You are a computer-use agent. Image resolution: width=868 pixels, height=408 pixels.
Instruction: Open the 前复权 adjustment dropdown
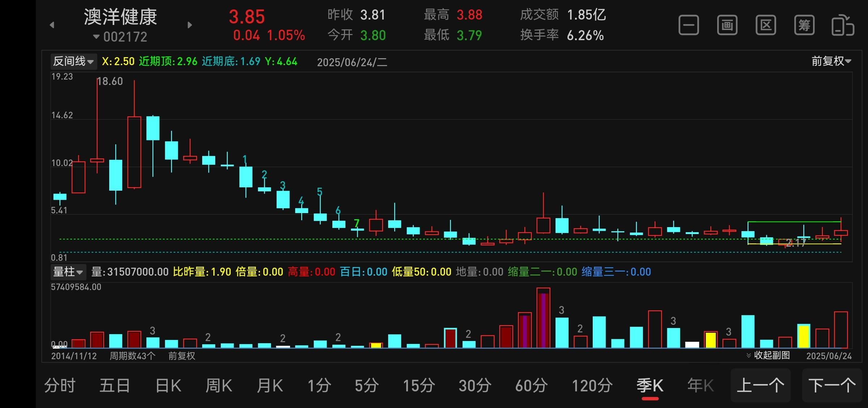831,61
